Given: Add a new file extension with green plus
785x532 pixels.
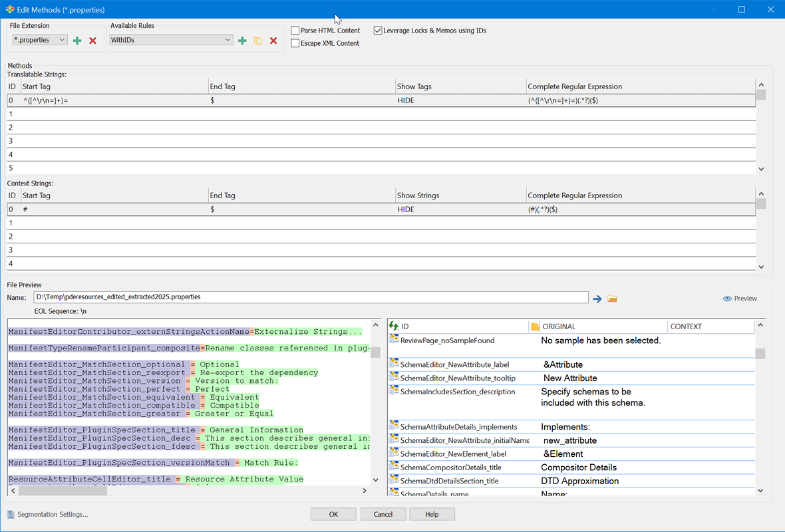Looking at the screenshot, I should [77, 41].
